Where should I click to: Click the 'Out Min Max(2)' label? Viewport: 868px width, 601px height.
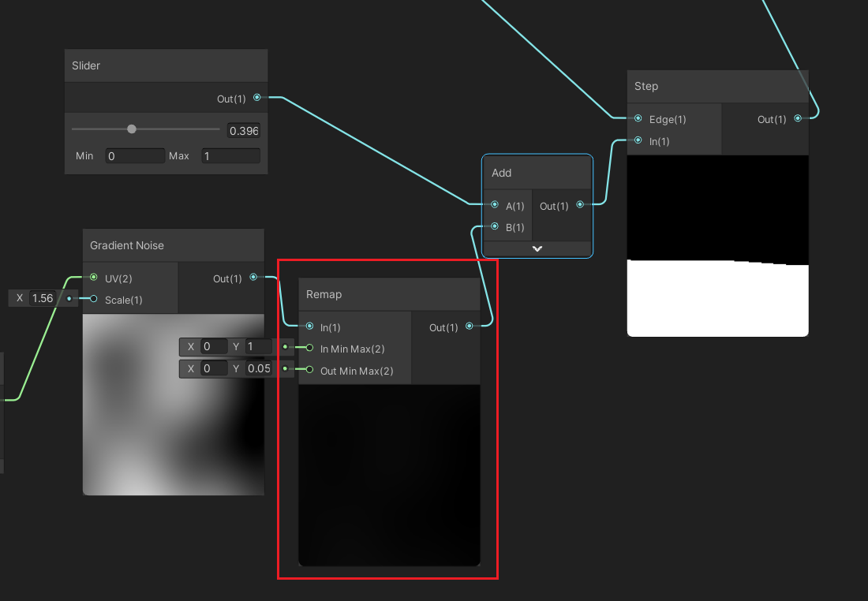coord(357,371)
